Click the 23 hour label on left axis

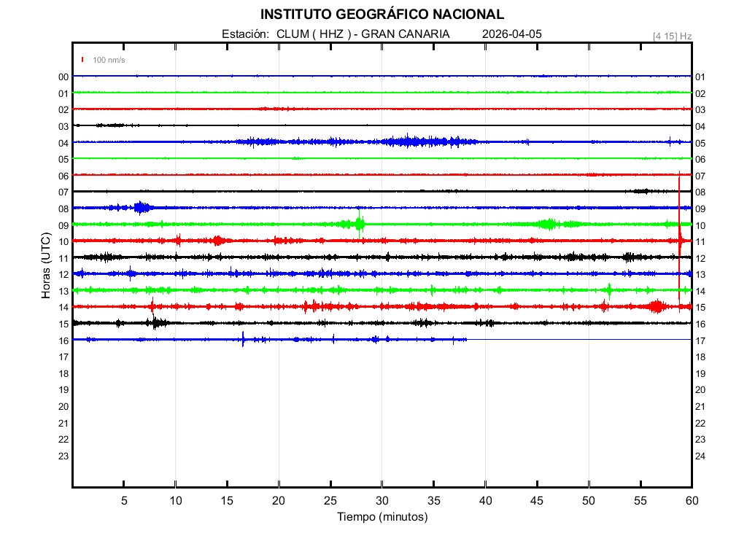click(63, 456)
